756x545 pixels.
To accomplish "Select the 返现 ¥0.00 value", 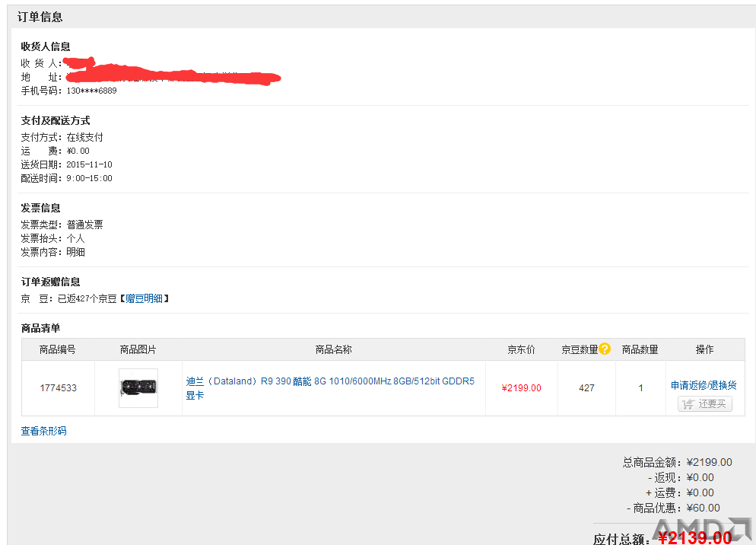I will point(700,477).
